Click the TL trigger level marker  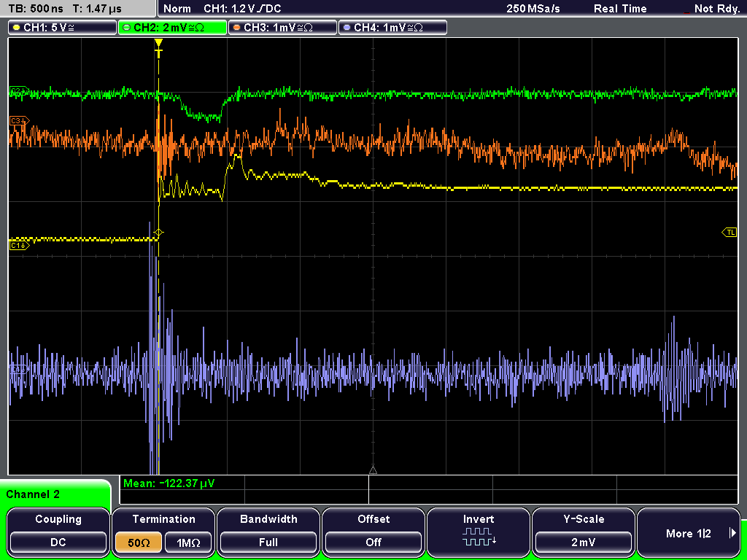(729, 233)
